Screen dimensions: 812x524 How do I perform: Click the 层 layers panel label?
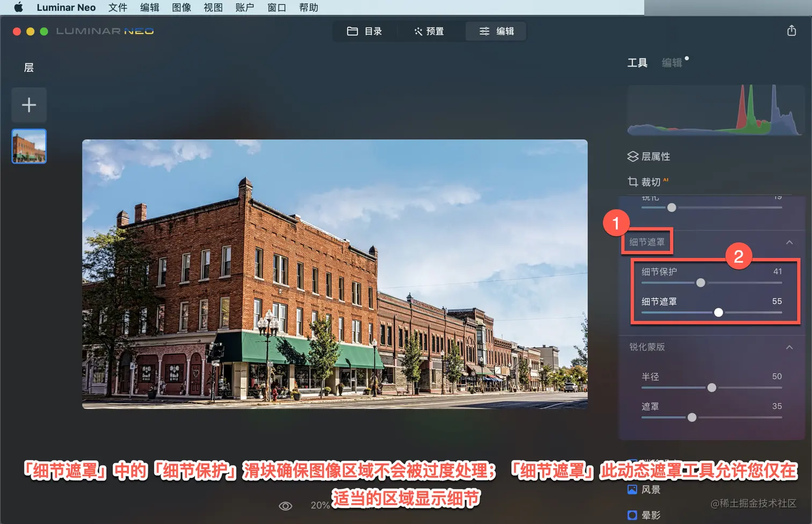29,68
